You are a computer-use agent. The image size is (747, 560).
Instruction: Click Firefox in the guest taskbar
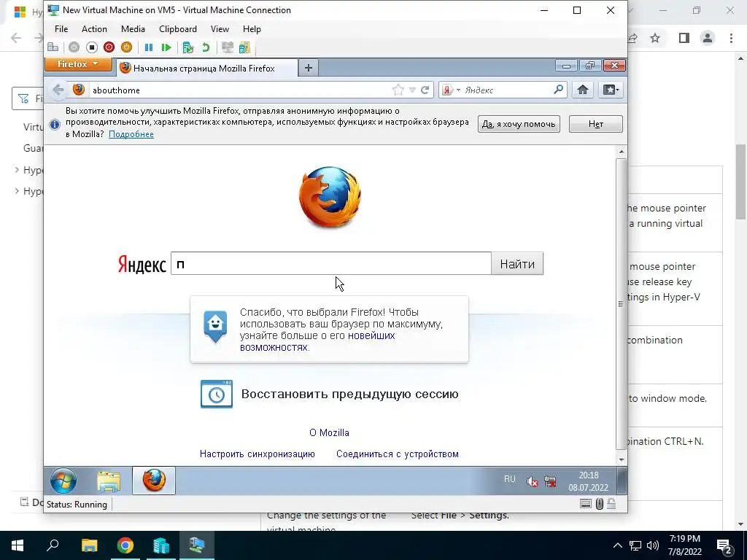point(154,481)
